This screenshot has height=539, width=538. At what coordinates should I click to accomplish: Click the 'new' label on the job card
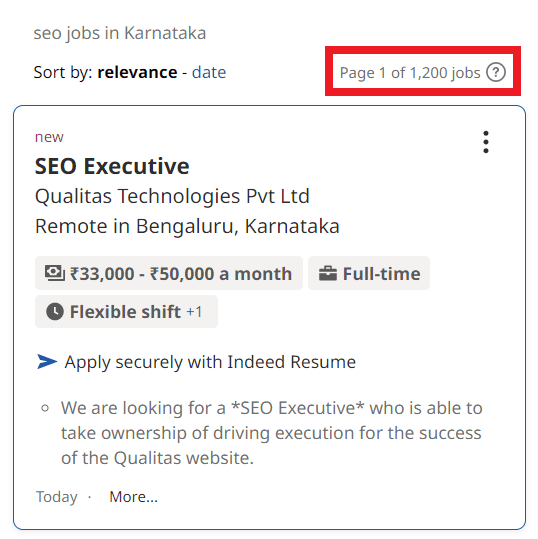49,137
